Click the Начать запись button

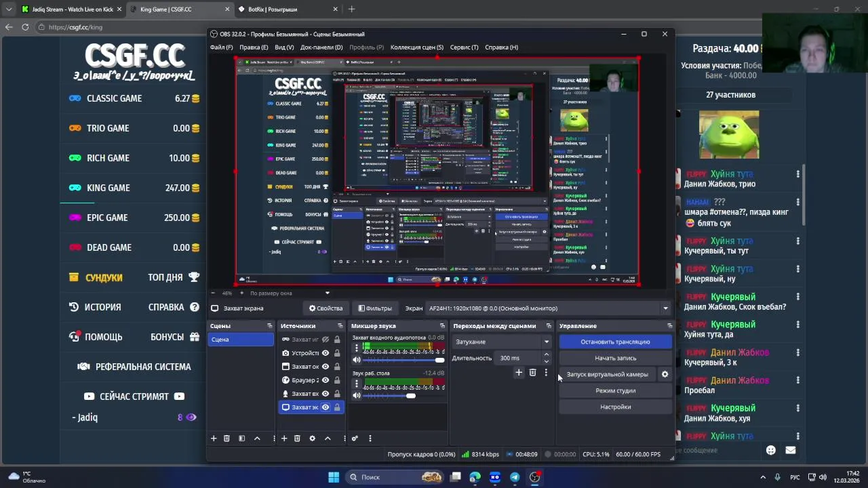click(x=615, y=358)
